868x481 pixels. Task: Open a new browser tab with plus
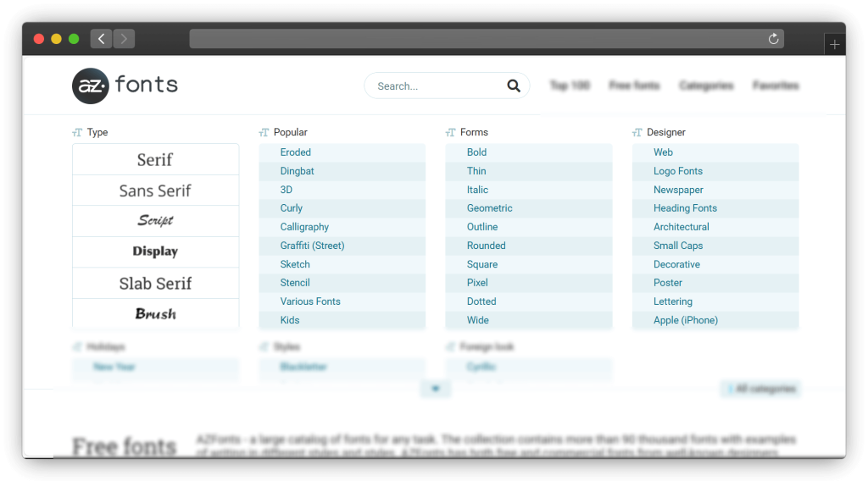834,45
